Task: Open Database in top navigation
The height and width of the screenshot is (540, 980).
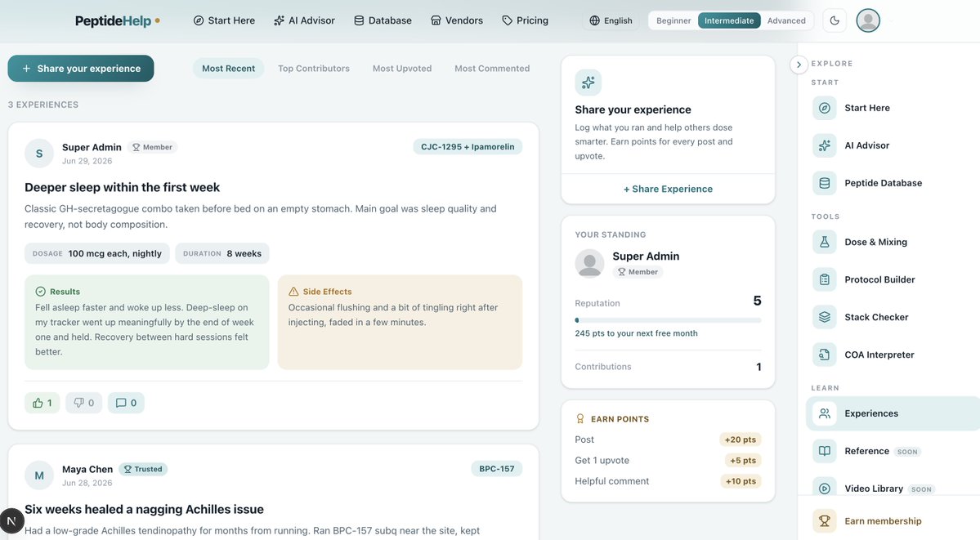Action: point(383,20)
